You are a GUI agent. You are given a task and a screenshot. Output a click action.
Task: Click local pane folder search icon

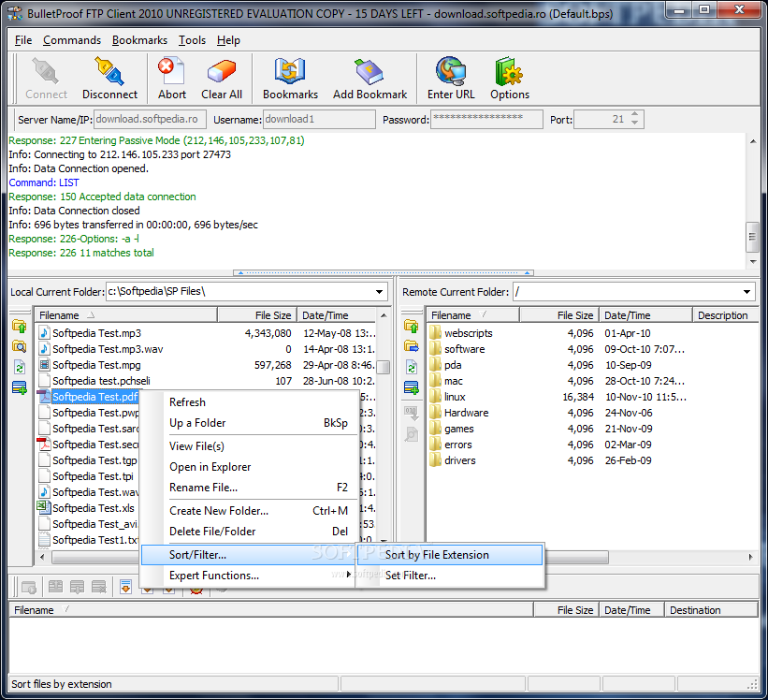coord(19,347)
